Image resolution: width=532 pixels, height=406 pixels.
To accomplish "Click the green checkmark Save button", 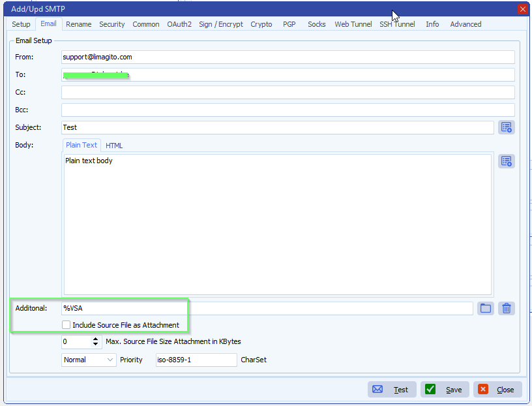I will (x=445, y=389).
